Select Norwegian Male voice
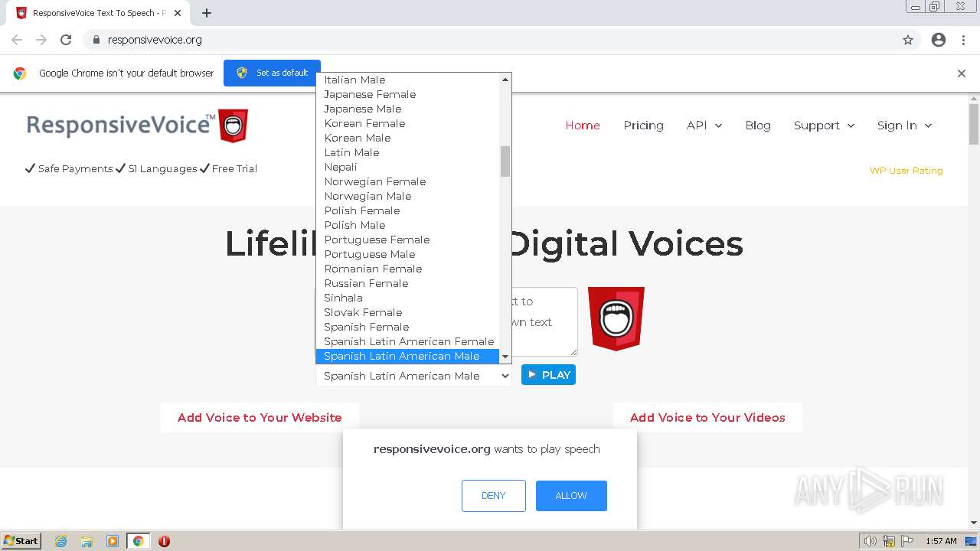 click(408, 196)
